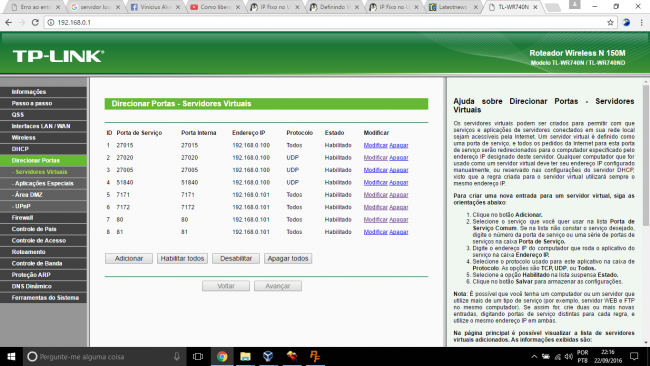Click Apagar for port 27005 rule

[399, 170]
